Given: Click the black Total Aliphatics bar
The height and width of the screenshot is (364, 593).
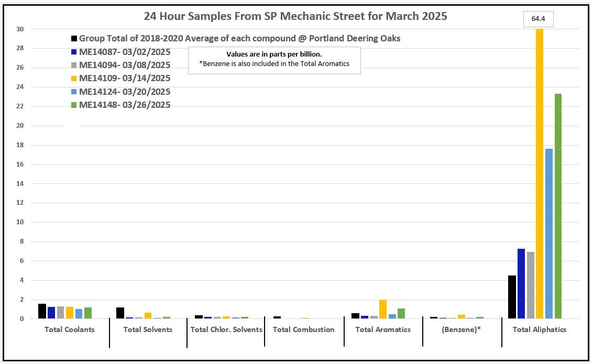Looking at the screenshot, I should tap(512, 296).
